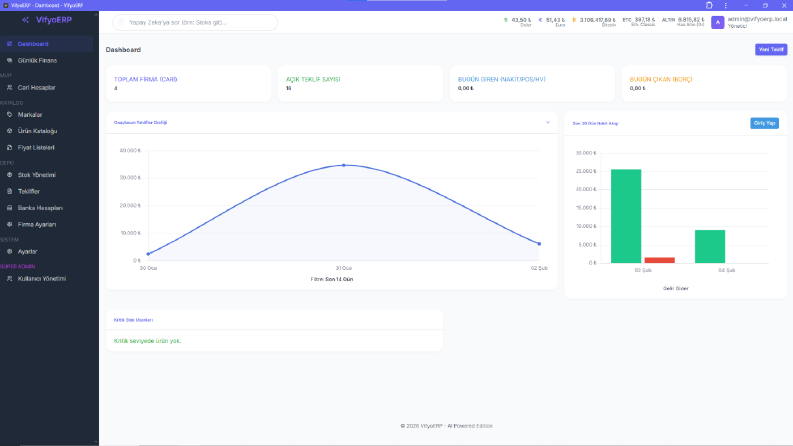
Task: Click the Kritik seviyede ürün yok message
Action: pyautogui.click(x=147, y=341)
